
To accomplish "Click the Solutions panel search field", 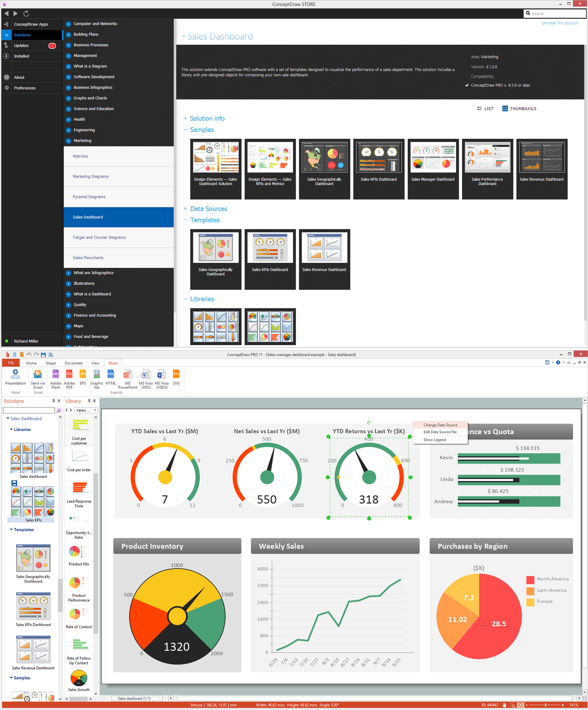I will pos(29,410).
